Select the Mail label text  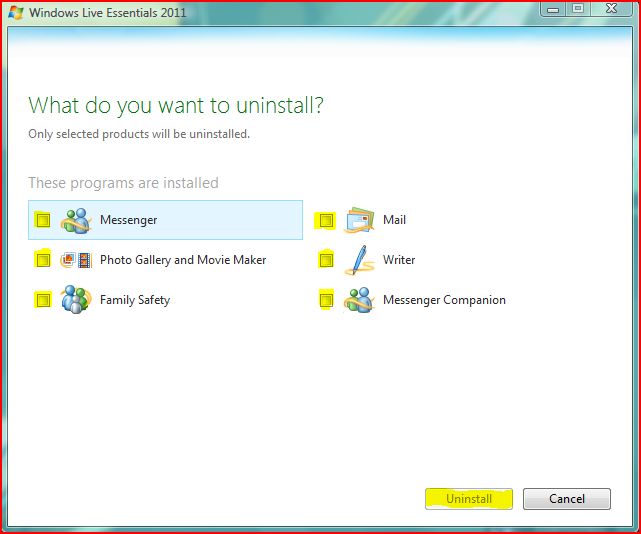(394, 220)
